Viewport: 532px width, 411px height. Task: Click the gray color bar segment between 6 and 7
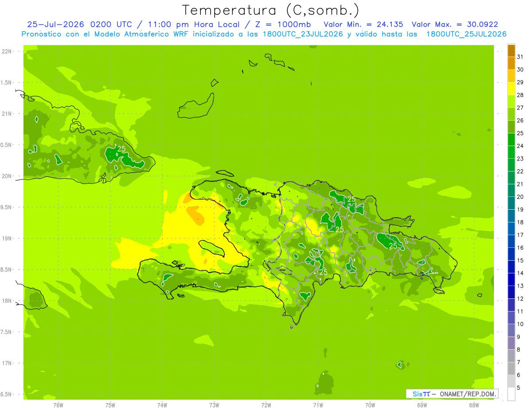coord(511,368)
